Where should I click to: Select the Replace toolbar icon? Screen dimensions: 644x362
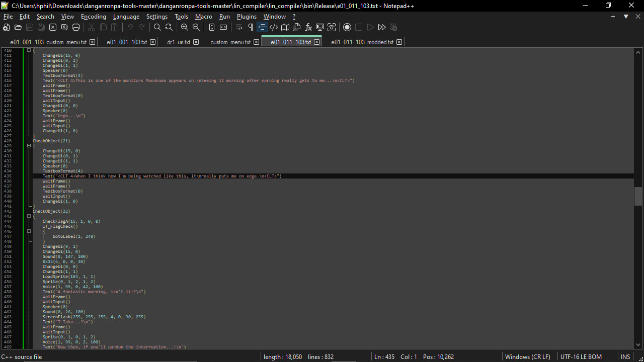[169, 27]
